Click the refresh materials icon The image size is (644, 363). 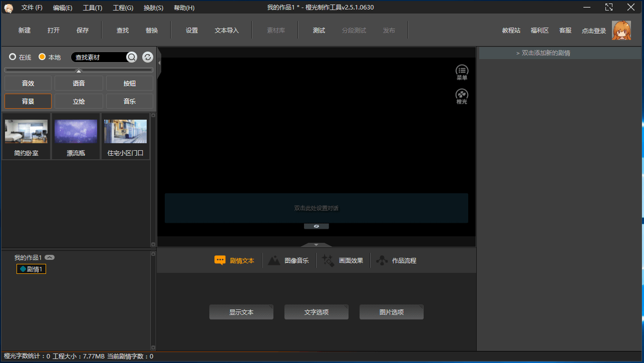(148, 57)
